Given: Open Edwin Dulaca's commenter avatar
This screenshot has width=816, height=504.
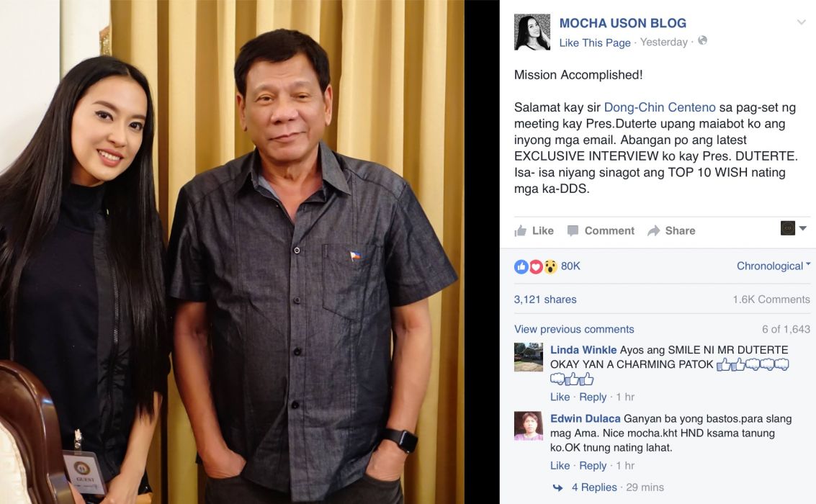Looking at the screenshot, I should pyautogui.click(x=528, y=426).
